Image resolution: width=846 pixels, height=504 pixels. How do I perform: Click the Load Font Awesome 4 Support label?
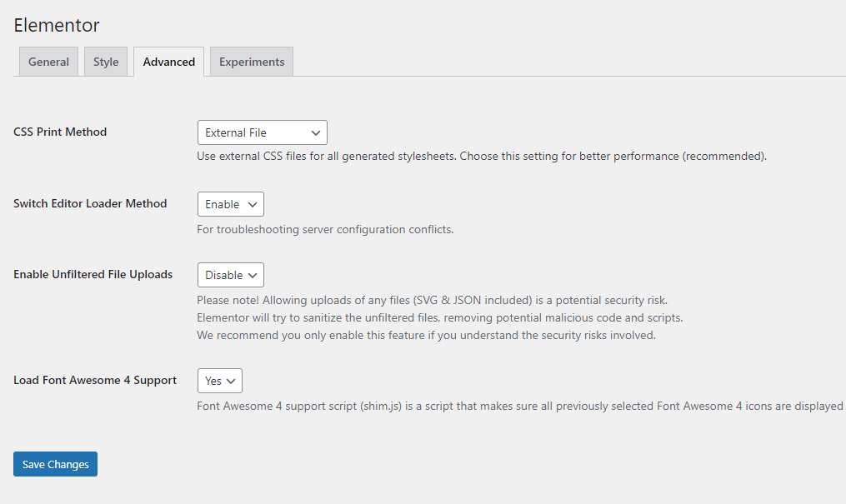click(x=95, y=380)
